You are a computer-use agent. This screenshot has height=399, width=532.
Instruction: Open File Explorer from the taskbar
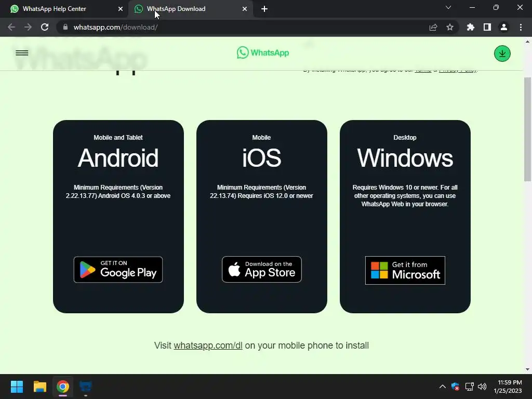point(39,387)
